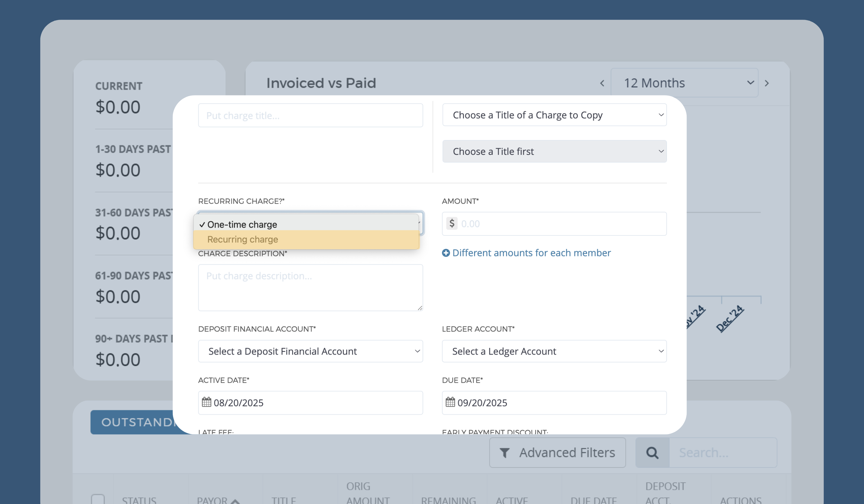Open the Choose a Title of a Charge to Copy dropdown
Screen dimensions: 864x504
point(554,115)
